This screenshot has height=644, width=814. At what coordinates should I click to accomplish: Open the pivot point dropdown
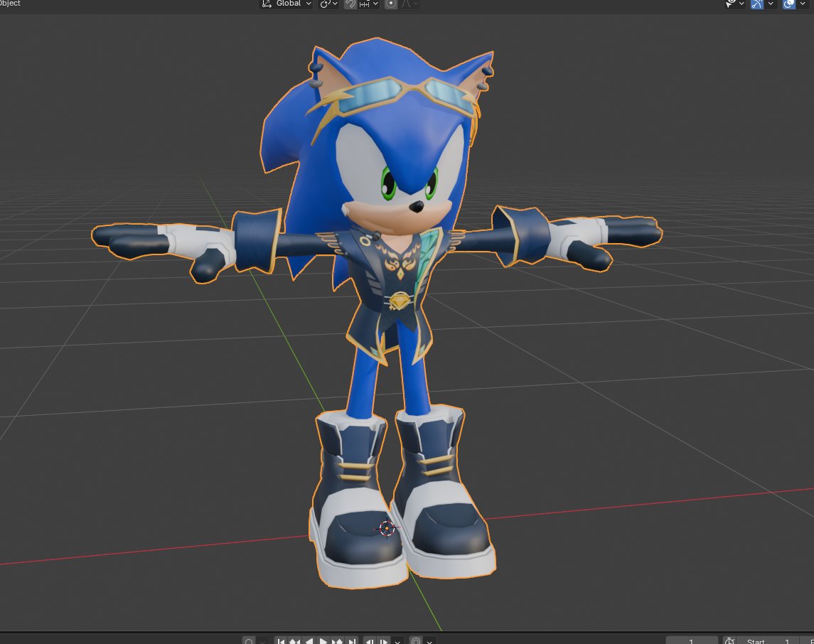tap(328, 4)
